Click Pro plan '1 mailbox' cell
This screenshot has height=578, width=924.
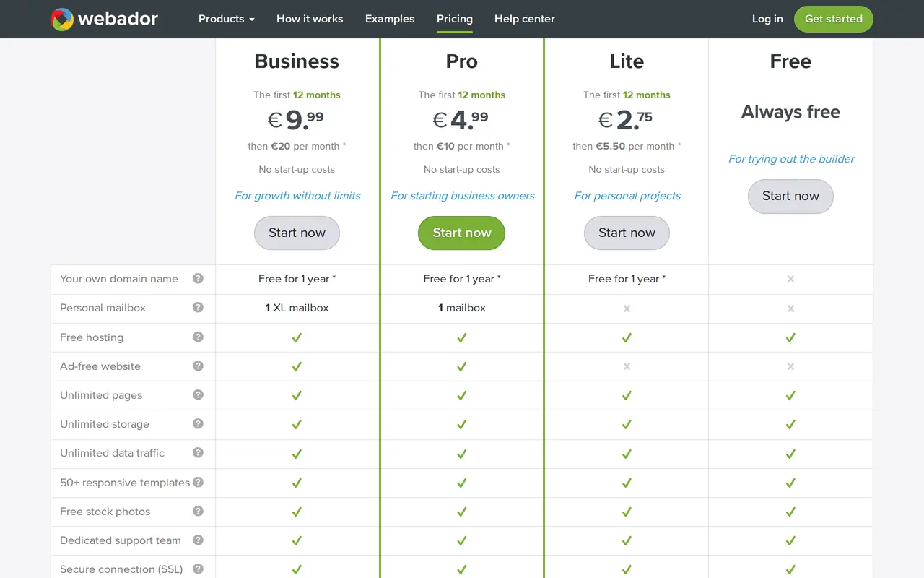tap(461, 308)
